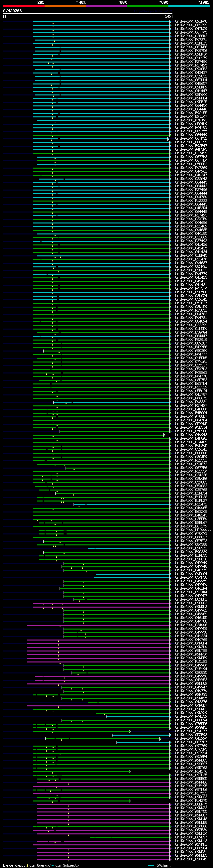
Task: Select UniRef100_Q5ZF93 label
Action: pyautogui.click(x=191, y=735)
